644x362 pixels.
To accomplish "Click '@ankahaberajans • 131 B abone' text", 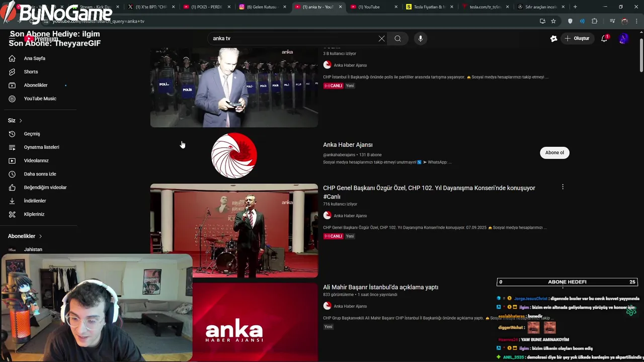I will coord(352,155).
